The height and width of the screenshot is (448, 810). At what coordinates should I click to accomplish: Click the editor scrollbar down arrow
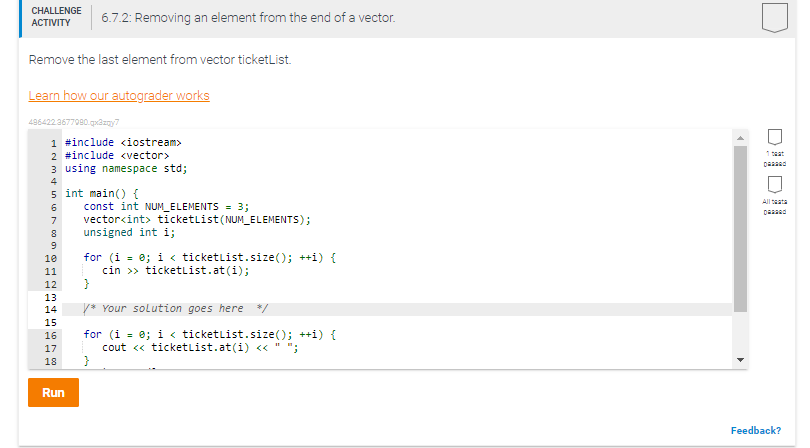740,360
